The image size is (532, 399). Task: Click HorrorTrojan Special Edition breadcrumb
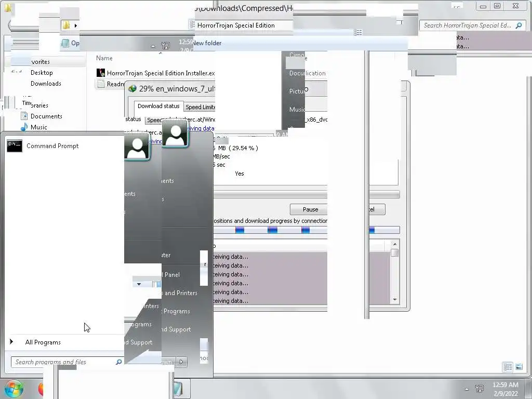[236, 25]
